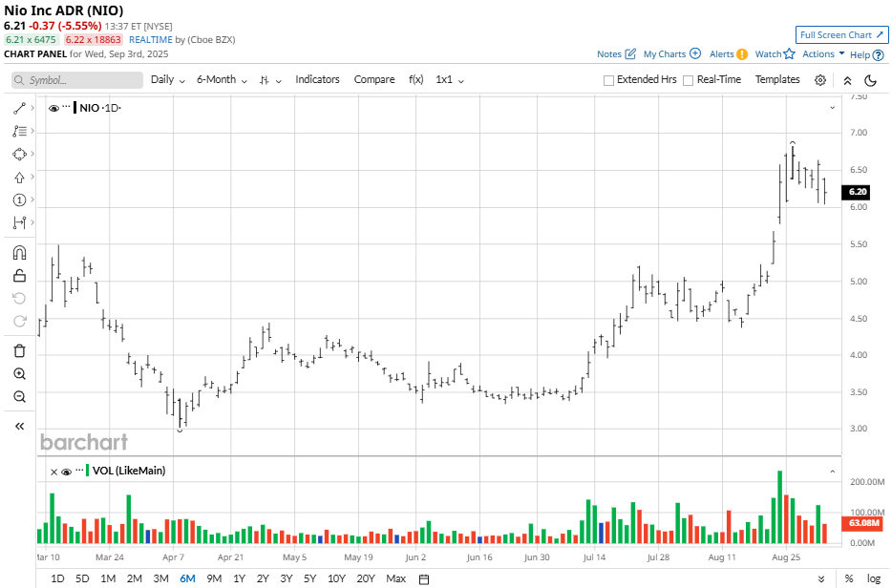Image resolution: width=892 pixels, height=588 pixels.
Task: Open the 6-Month period dropdown
Action: [222, 79]
